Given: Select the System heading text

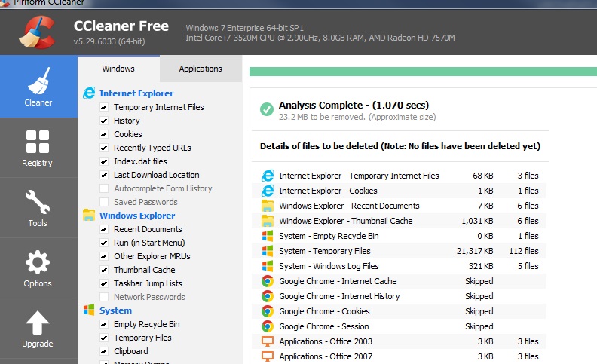Looking at the screenshot, I should click(115, 310).
